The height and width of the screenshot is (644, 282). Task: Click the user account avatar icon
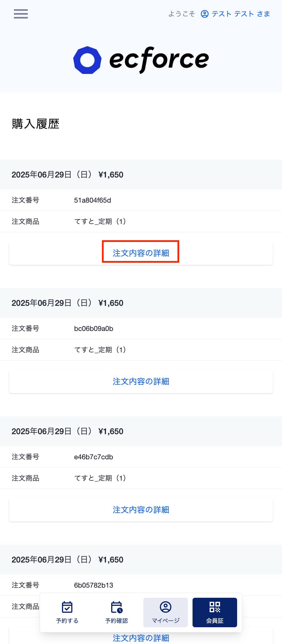[205, 14]
